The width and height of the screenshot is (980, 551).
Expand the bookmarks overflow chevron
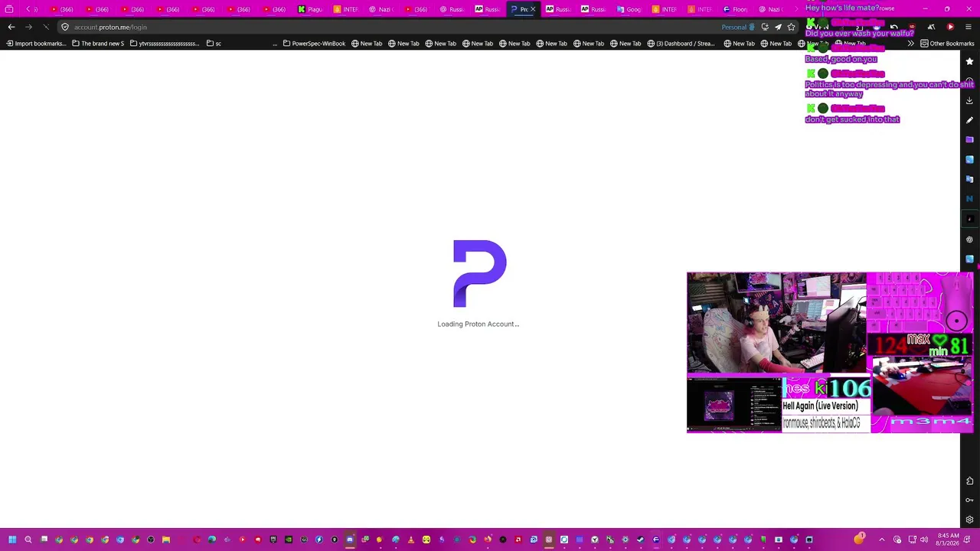click(x=910, y=44)
